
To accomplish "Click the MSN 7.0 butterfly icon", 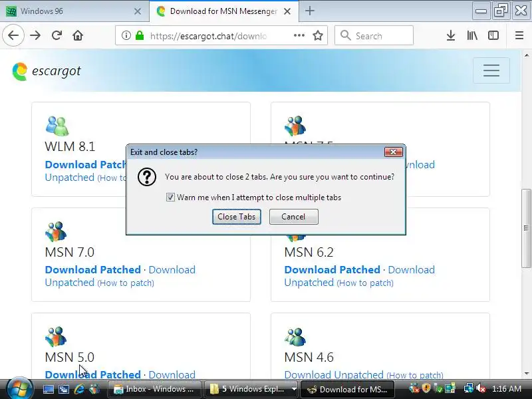I will pyautogui.click(x=56, y=231).
